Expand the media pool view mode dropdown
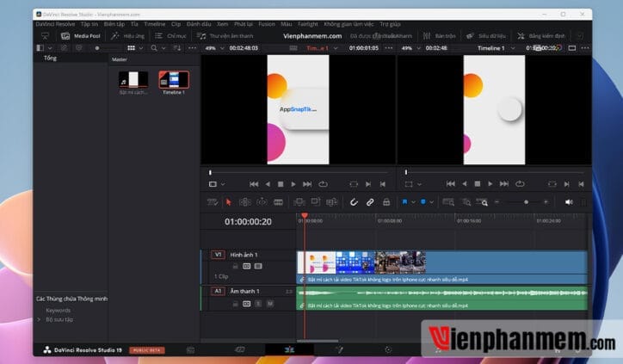The height and width of the screenshot is (364, 623). click(141, 48)
